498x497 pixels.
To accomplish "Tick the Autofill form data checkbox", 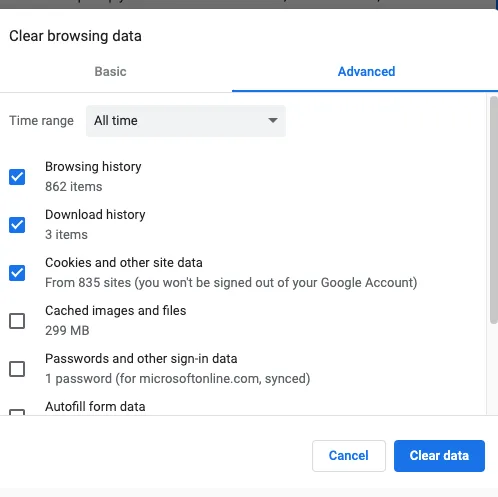I will 17,412.
